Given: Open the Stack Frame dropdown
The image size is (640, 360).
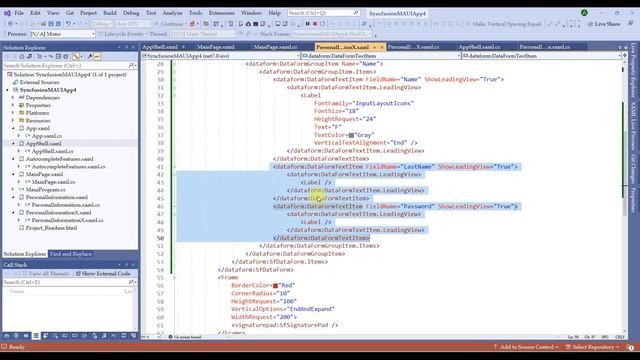Looking at the screenshot, I should pos(333,34).
